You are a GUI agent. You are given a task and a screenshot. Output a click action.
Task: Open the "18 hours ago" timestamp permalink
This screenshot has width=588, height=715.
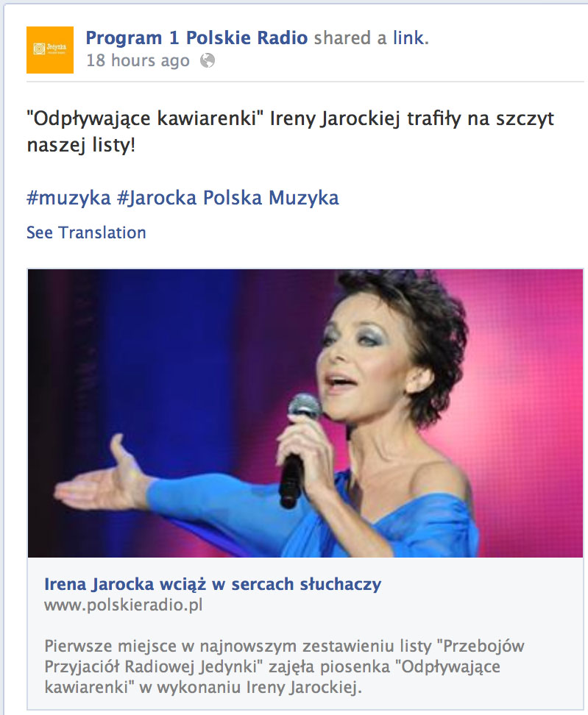point(138,60)
